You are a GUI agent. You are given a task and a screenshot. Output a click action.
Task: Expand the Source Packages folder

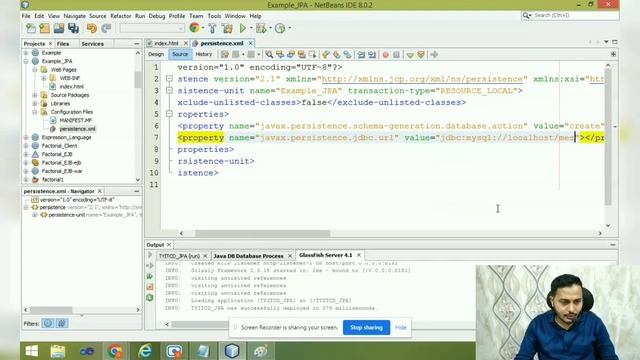(x=35, y=95)
